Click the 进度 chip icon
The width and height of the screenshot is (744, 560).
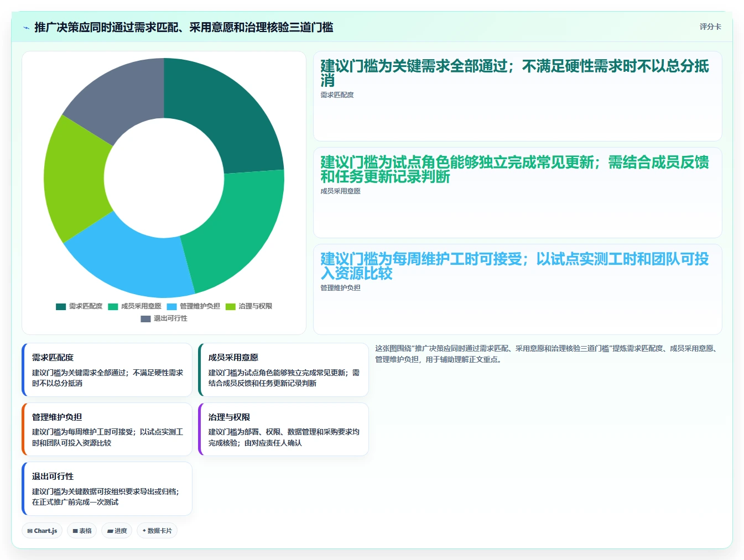110,531
